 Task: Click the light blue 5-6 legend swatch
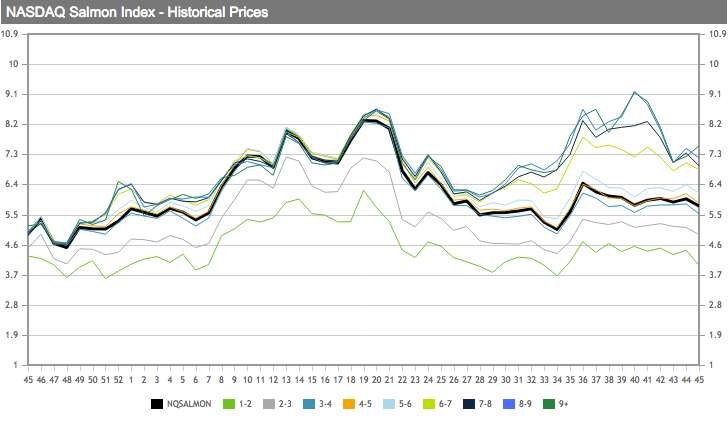tap(389, 404)
